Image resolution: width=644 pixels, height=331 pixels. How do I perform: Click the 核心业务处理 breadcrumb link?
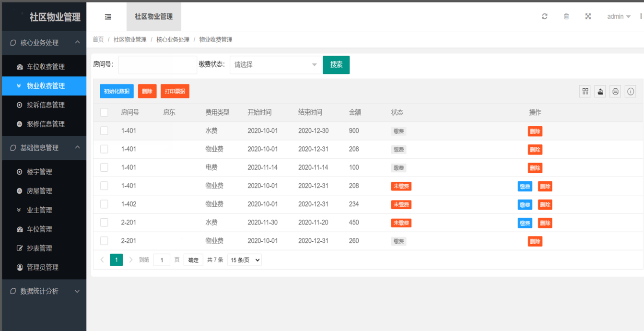[x=173, y=39]
